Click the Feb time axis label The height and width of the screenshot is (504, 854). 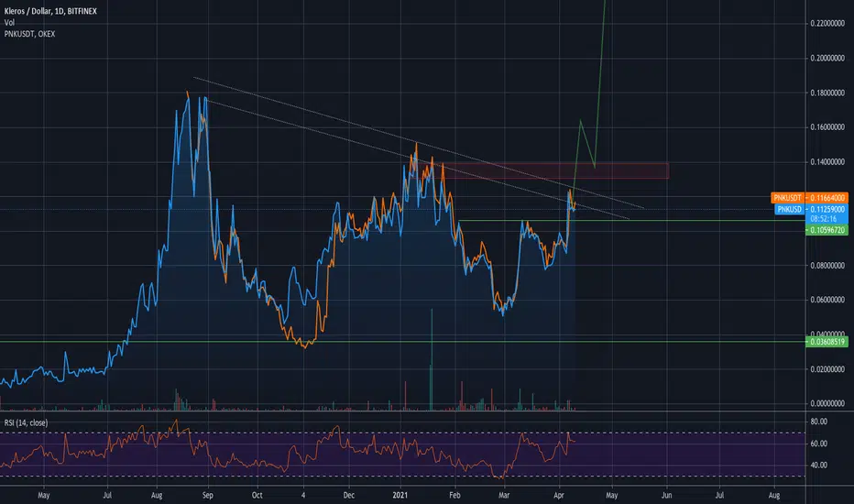pos(454,495)
